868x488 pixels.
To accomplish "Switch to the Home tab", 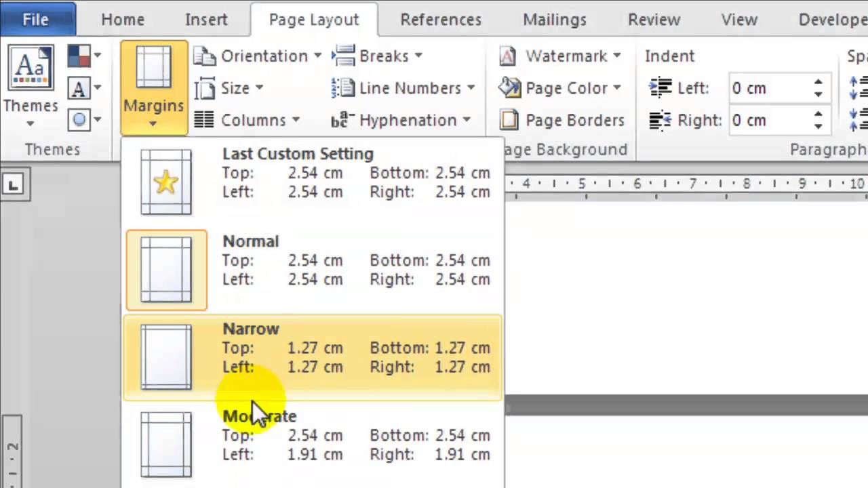I will click(x=123, y=20).
